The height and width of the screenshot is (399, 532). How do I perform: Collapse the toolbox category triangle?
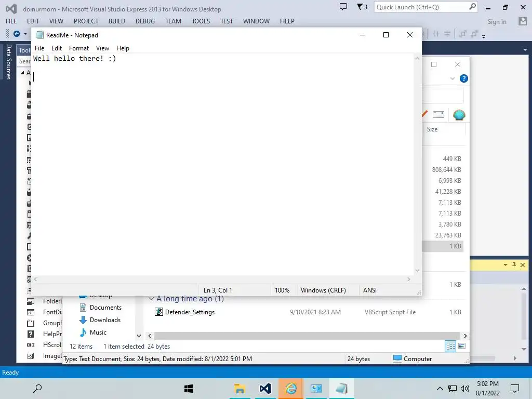click(x=22, y=73)
